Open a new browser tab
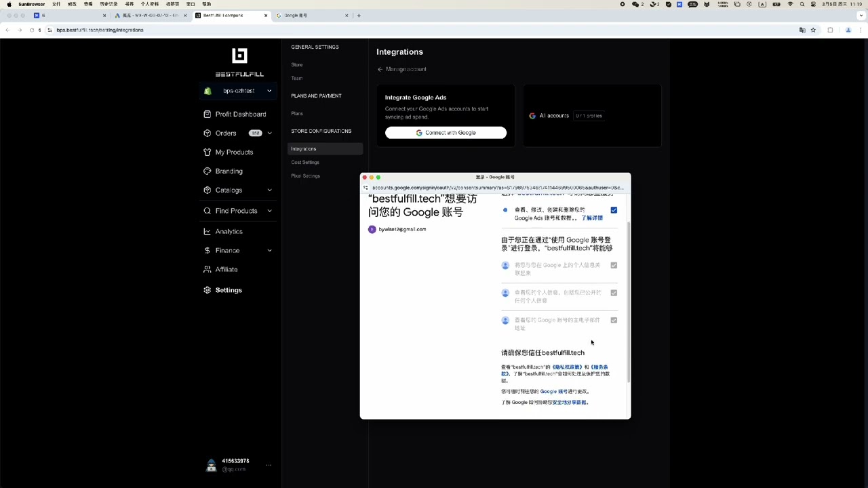 [x=359, y=15]
